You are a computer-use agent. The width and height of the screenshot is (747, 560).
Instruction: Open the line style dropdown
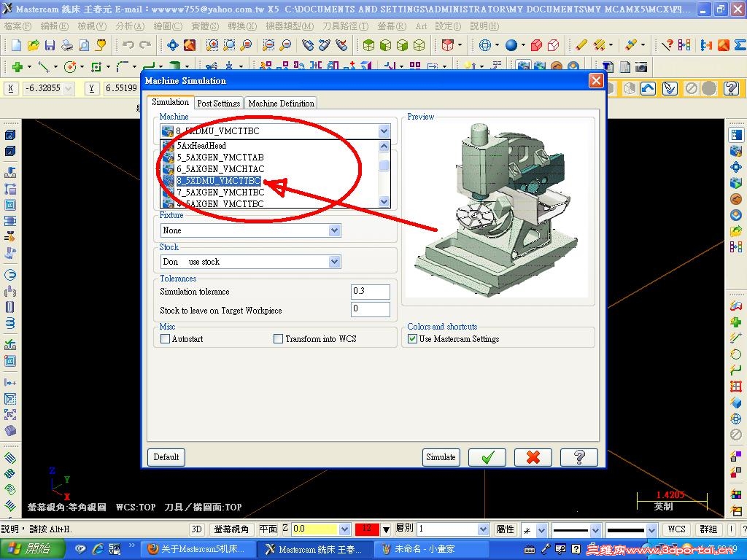click(595, 529)
